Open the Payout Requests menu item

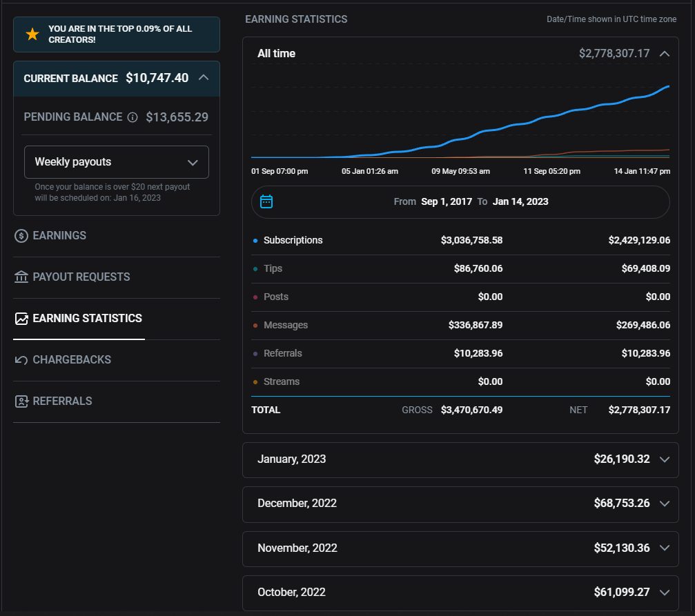[x=81, y=277]
